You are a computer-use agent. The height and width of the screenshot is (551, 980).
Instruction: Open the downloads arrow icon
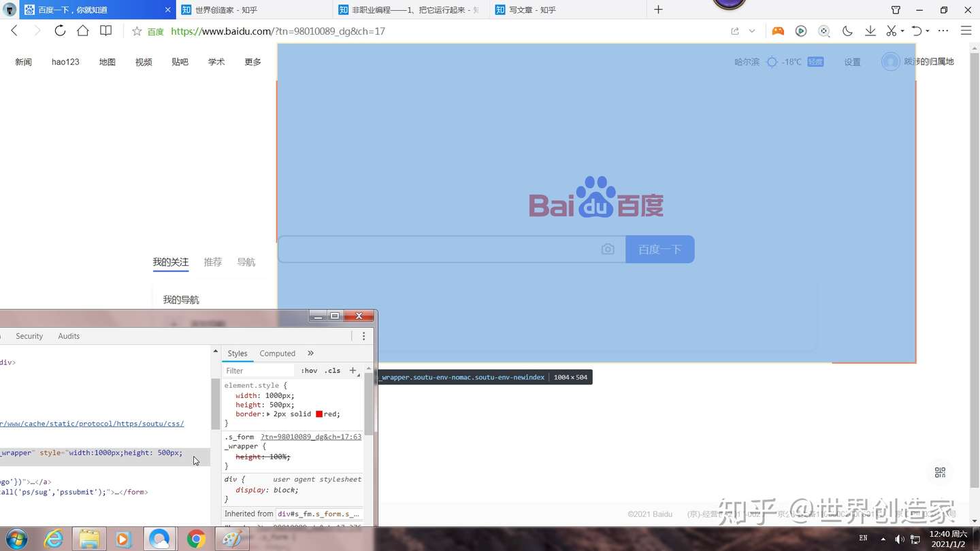pyautogui.click(x=870, y=31)
